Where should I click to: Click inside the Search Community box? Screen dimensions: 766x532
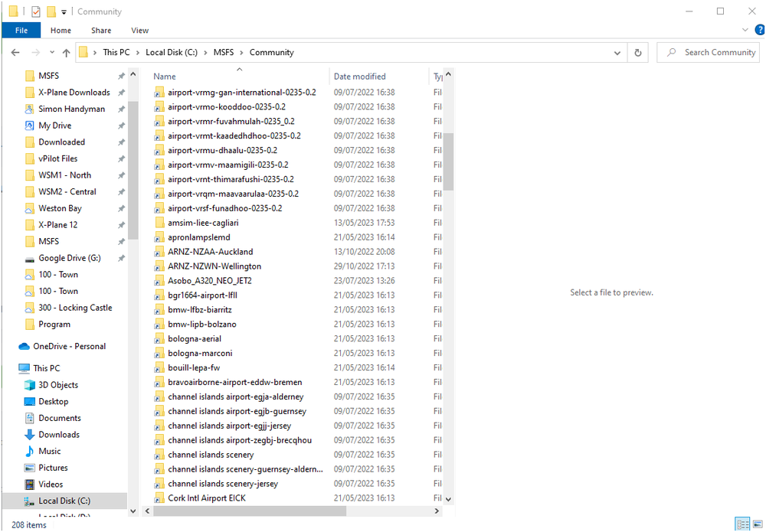coord(712,52)
